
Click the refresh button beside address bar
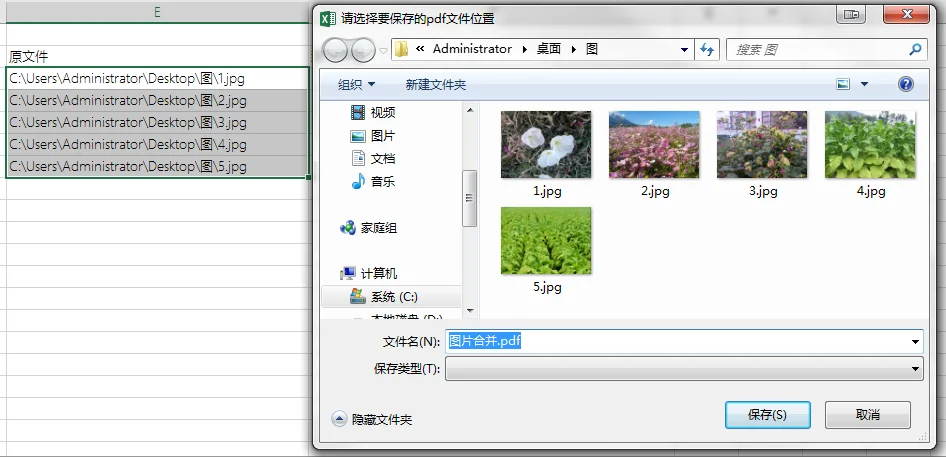click(x=708, y=50)
